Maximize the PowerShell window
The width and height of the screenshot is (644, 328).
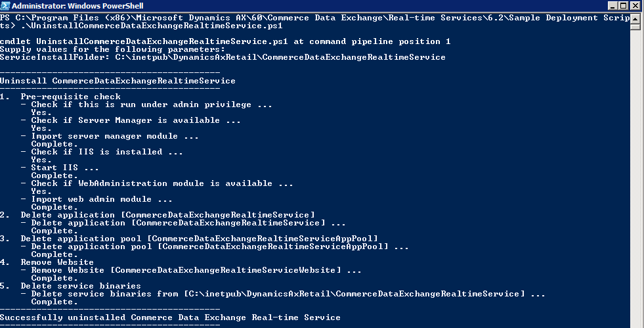[x=623, y=5]
